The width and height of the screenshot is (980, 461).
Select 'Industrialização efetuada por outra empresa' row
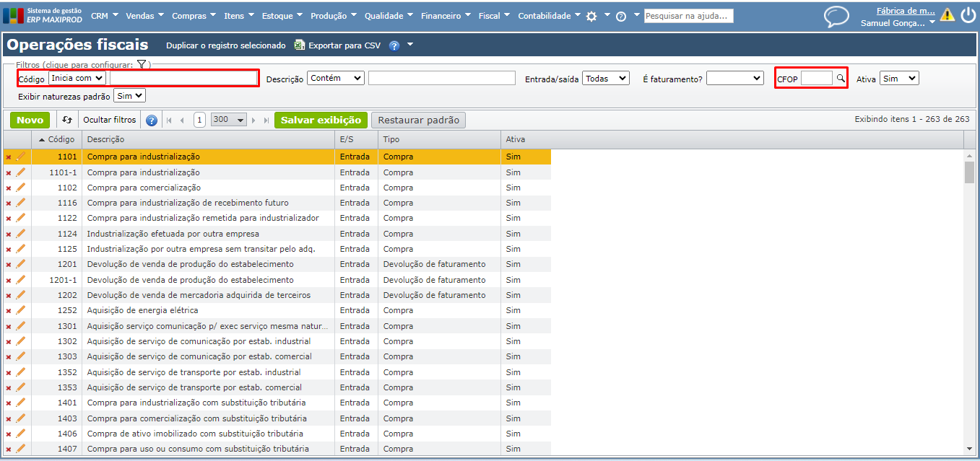tap(277, 234)
